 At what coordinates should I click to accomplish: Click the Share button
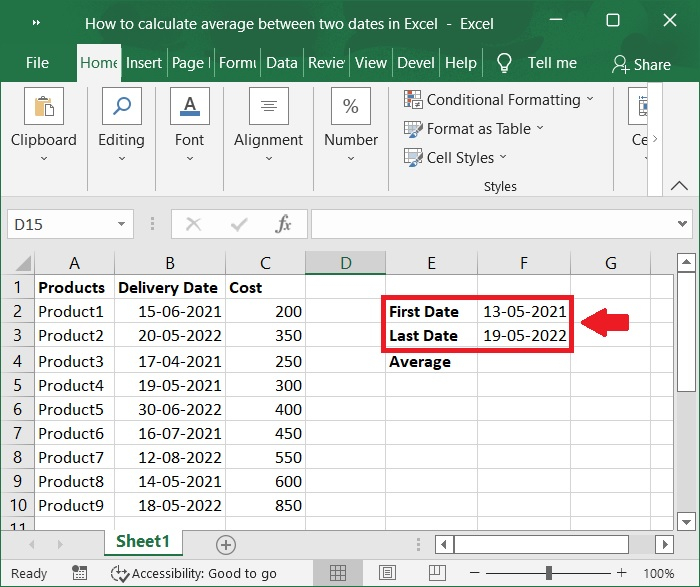(641, 64)
